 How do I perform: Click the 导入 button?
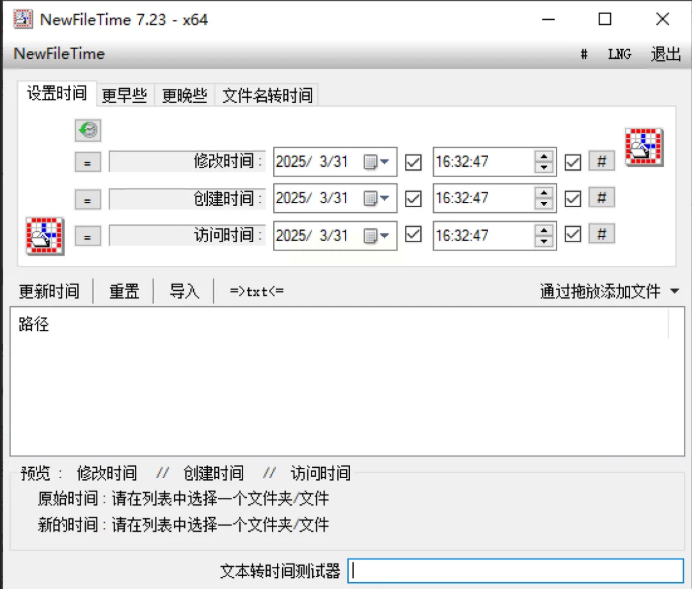(184, 291)
